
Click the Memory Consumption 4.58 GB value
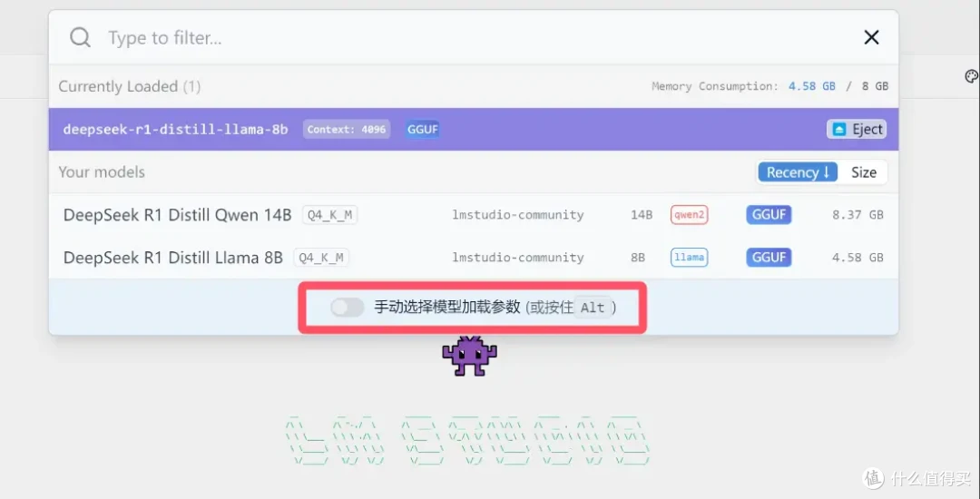click(811, 86)
